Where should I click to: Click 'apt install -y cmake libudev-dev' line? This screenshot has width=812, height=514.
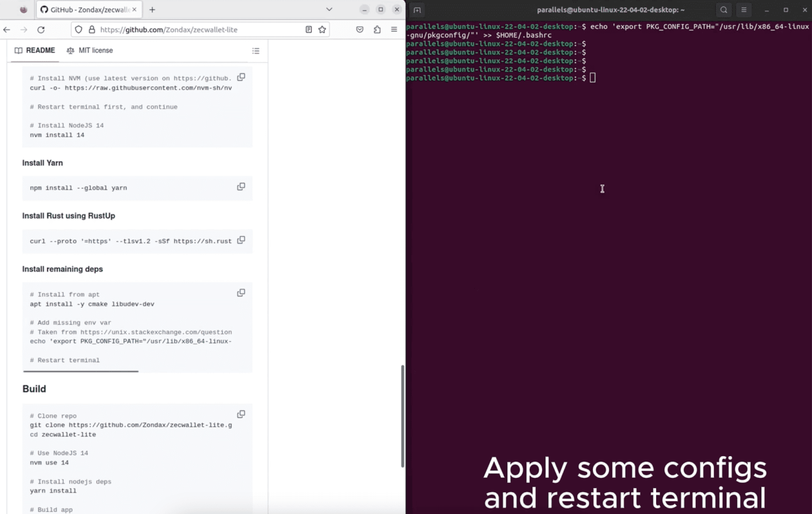tap(92, 304)
